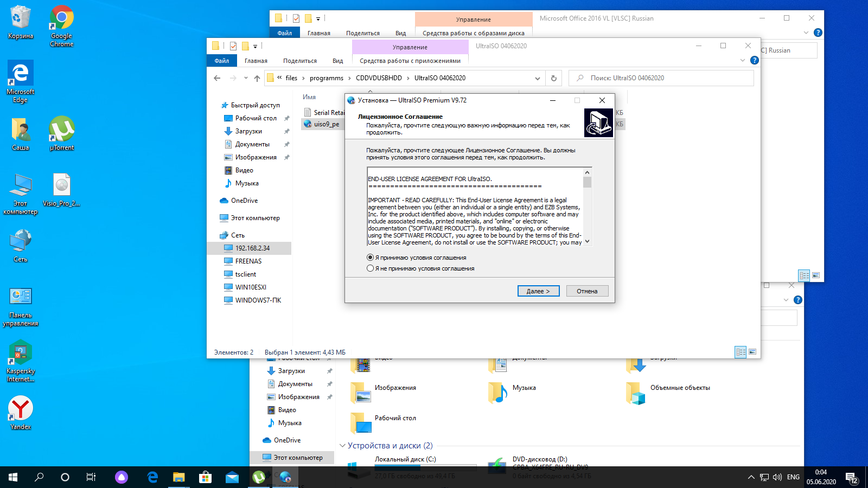Open 'Средства работы с образами диска' tab
Image resolution: width=868 pixels, height=488 pixels.
click(x=474, y=33)
